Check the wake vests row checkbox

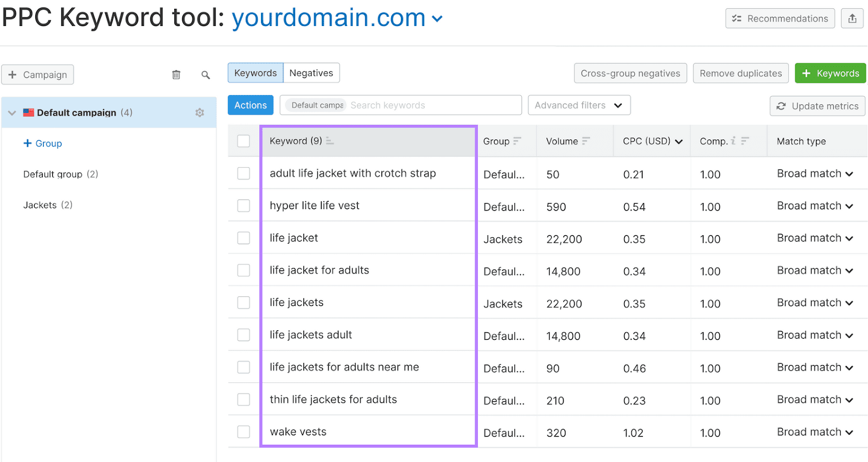(244, 432)
